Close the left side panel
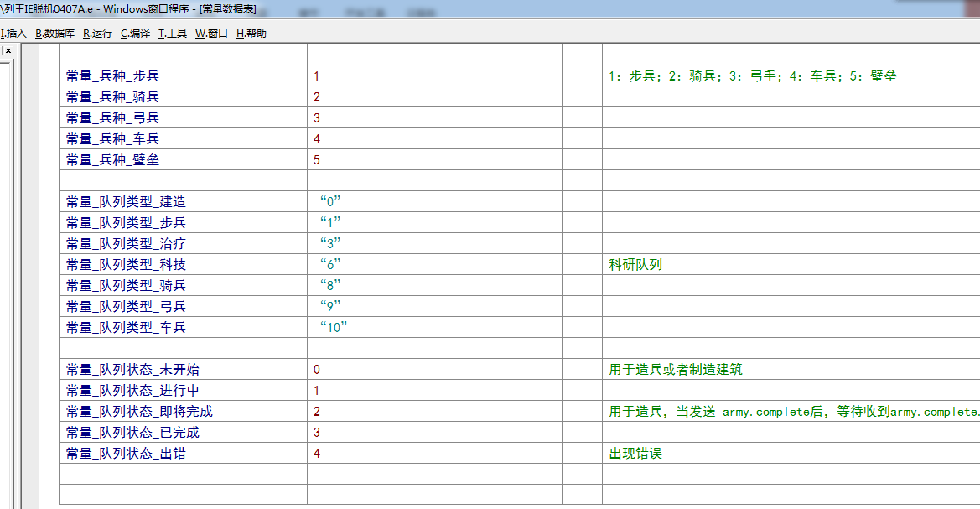This screenshot has width=980, height=509. point(8,51)
